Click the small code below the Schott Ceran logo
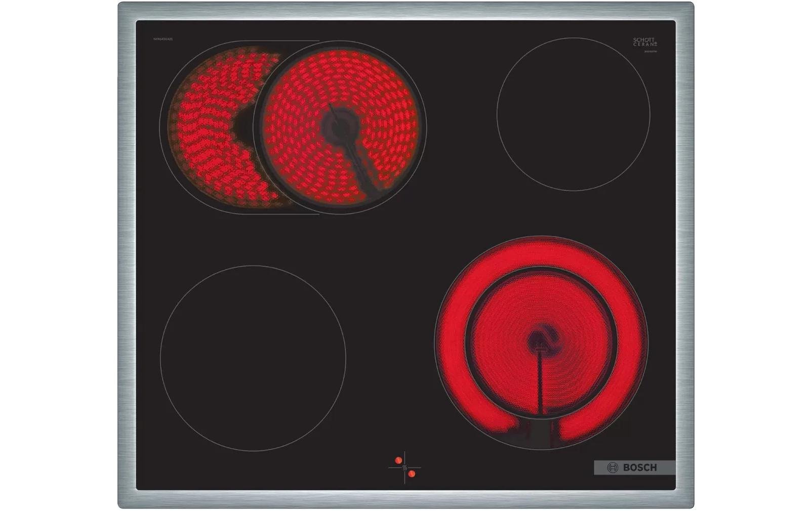The image size is (812, 511). click(649, 52)
